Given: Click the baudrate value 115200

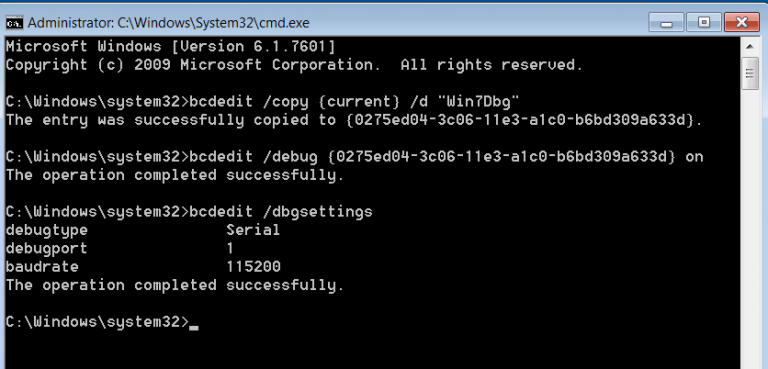Looking at the screenshot, I should [253, 267].
